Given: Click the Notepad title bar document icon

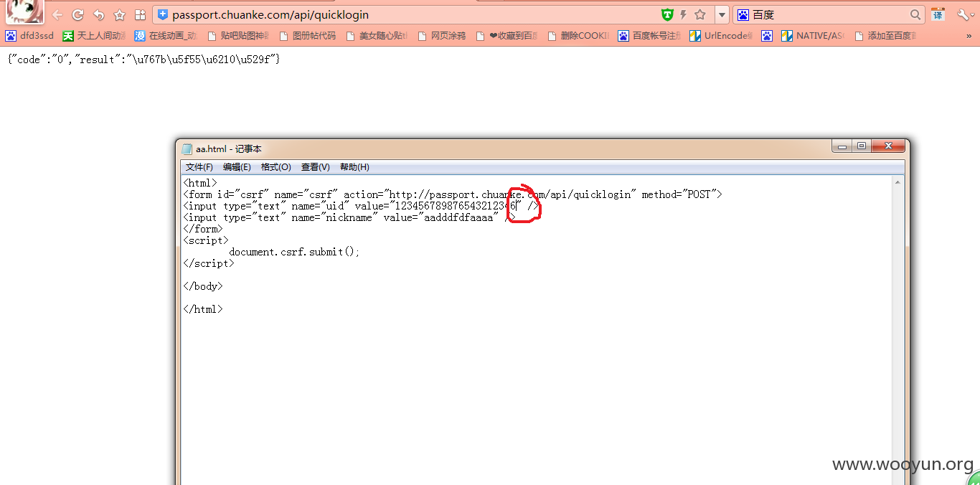Looking at the screenshot, I should [187, 149].
